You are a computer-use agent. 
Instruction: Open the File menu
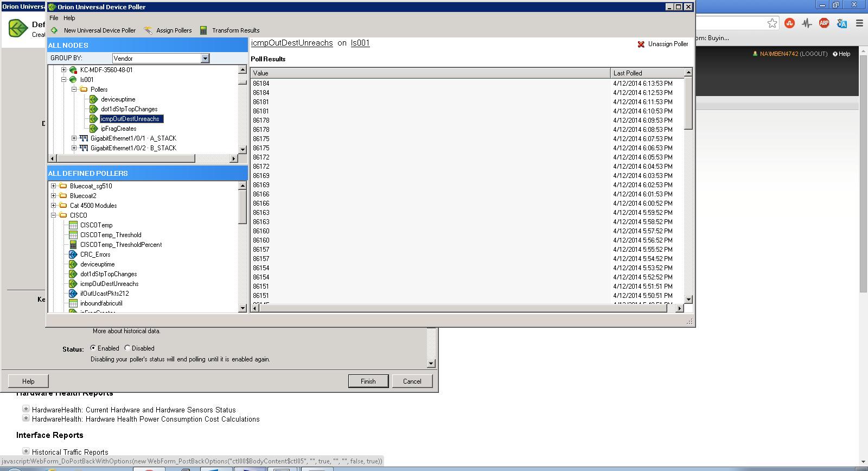coord(54,18)
